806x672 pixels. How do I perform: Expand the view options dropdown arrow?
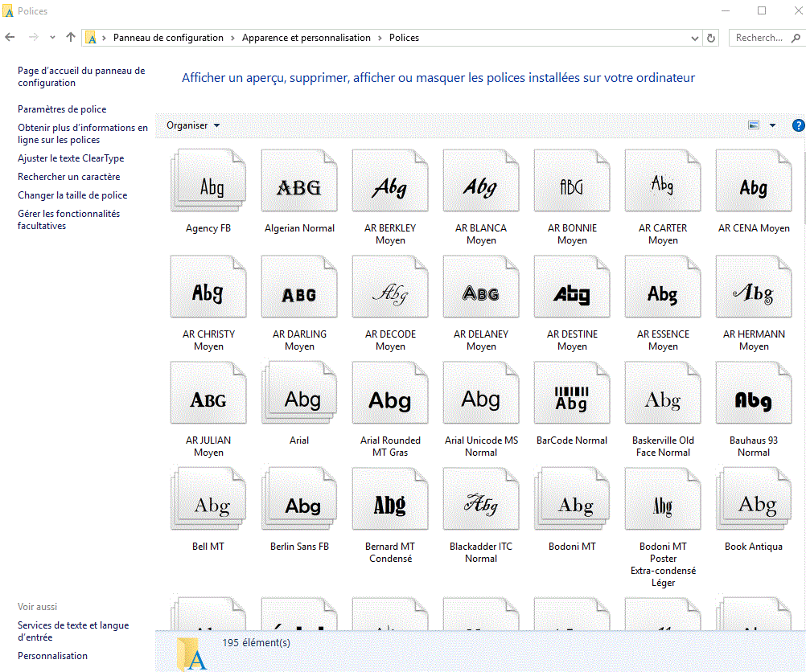point(772,125)
